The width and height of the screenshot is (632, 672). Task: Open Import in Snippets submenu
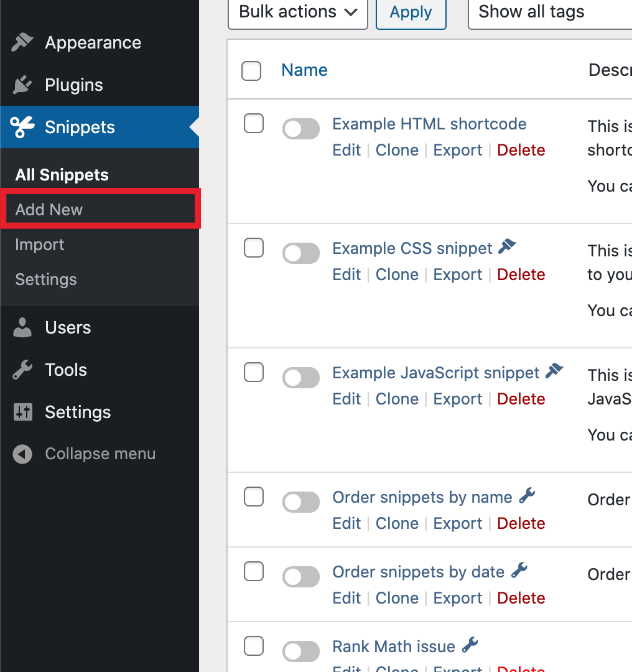coord(40,245)
